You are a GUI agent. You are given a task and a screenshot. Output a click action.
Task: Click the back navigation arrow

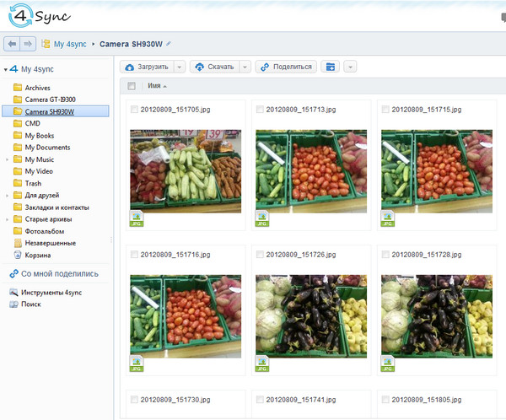12,43
